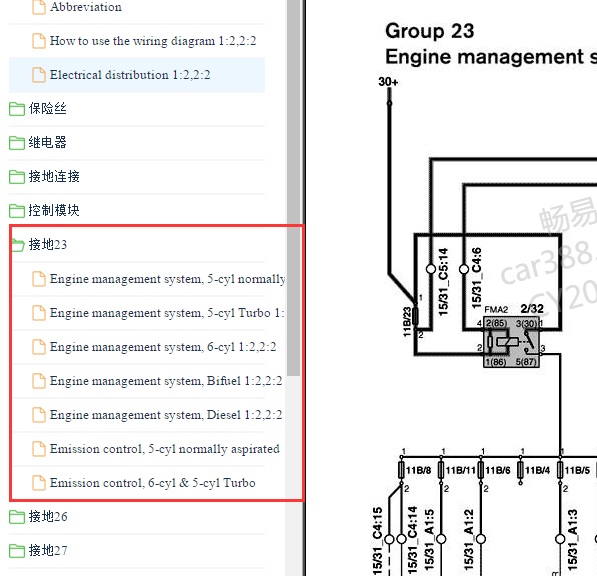Collapse the 接地23 tree folder

[48, 244]
